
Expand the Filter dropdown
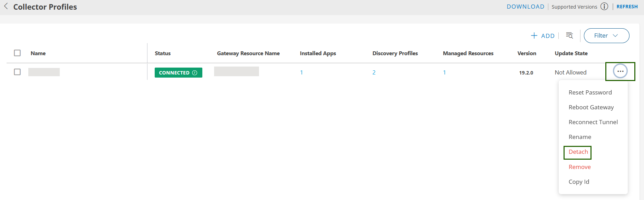tap(606, 36)
